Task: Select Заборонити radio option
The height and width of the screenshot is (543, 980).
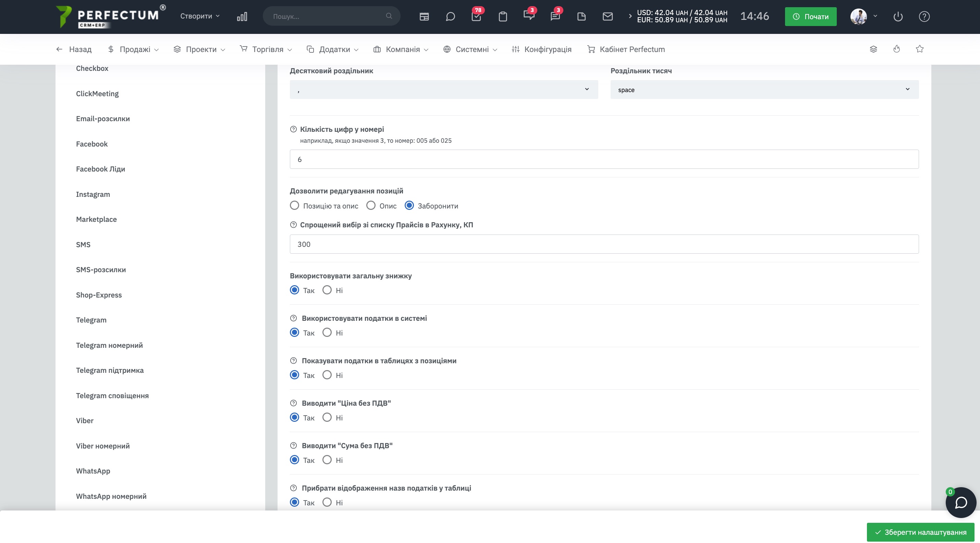Action: 409,205
